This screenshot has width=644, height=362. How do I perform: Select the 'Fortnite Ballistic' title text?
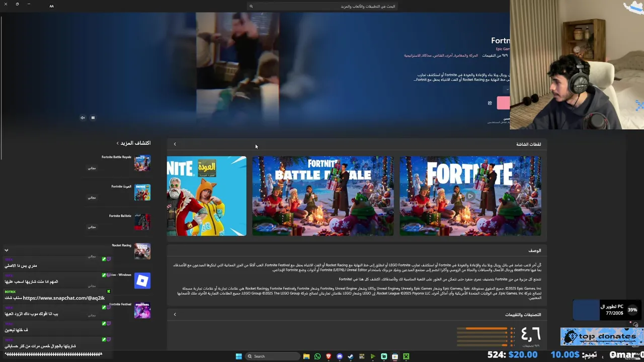coord(120,216)
